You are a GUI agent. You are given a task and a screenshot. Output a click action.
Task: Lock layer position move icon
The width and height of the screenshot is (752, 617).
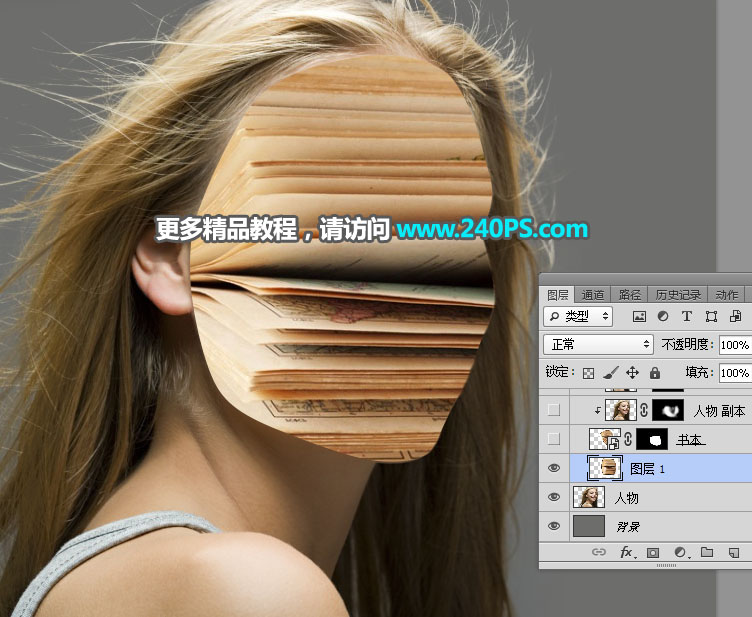tap(633, 373)
